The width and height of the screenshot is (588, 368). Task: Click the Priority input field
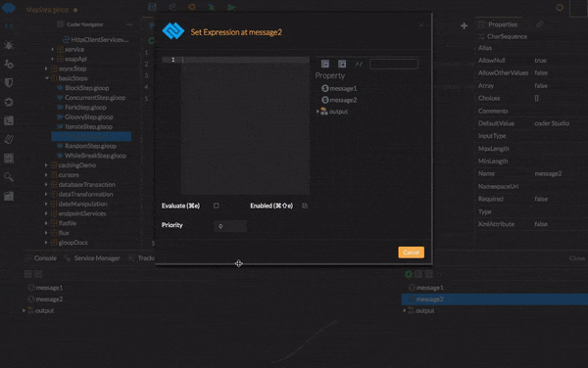pyautogui.click(x=230, y=226)
